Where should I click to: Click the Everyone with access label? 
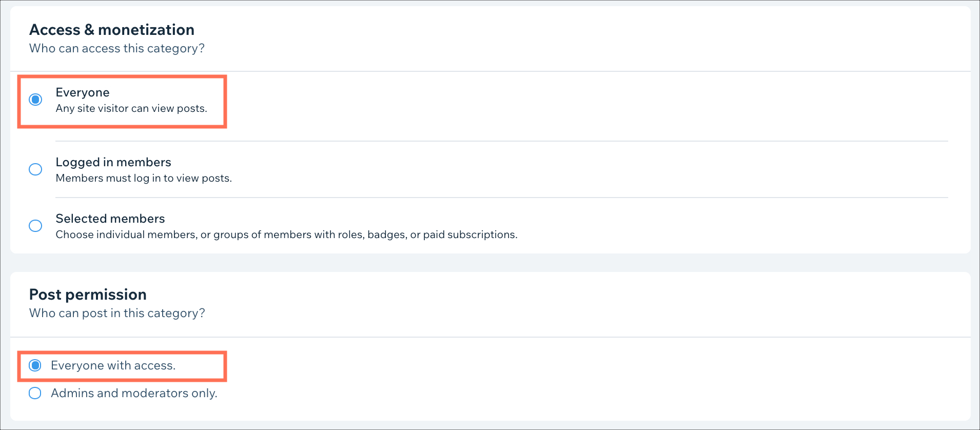tap(113, 365)
